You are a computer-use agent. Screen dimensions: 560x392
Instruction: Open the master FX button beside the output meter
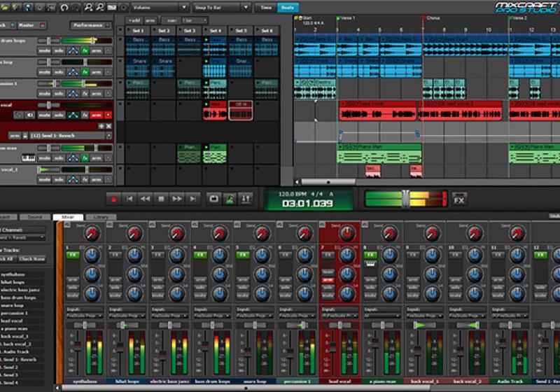point(459,199)
